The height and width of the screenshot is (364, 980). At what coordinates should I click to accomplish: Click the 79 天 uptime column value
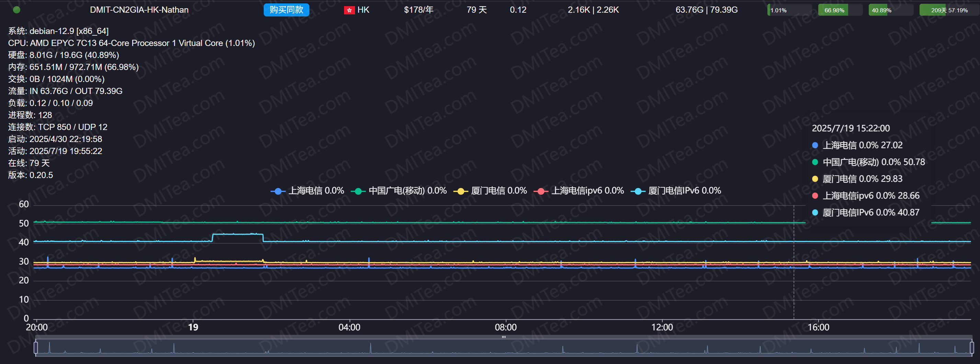477,10
